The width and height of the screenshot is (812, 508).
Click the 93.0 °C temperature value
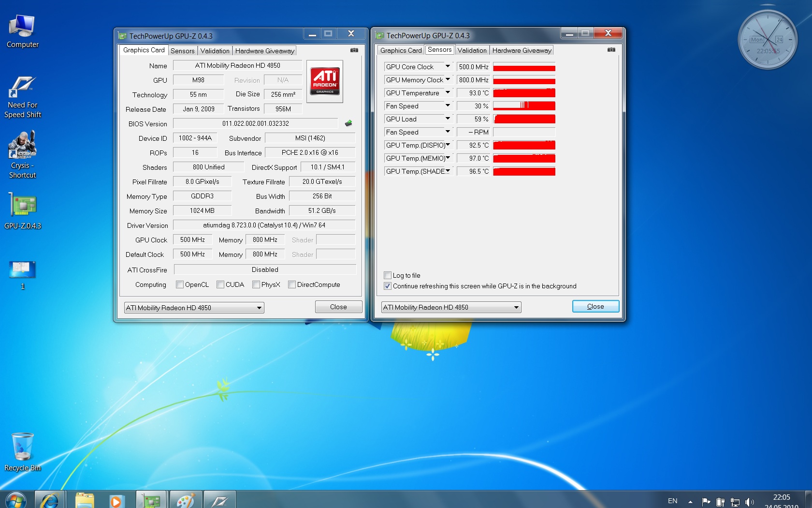click(x=474, y=93)
